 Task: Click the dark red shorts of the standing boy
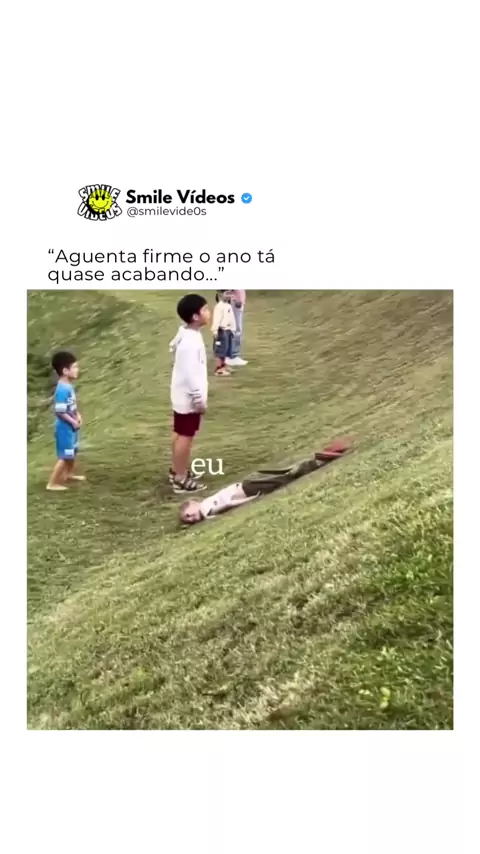click(x=187, y=423)
